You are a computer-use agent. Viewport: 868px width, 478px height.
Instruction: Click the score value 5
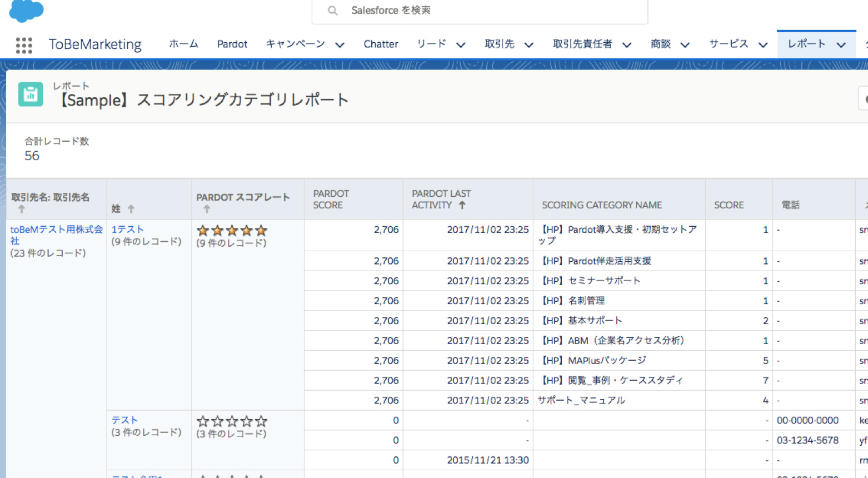[x=765, y=361]
